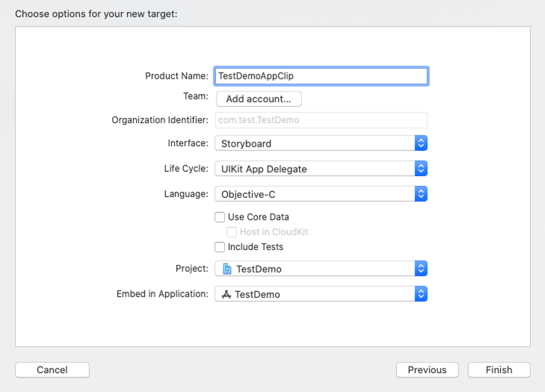Viewport: 545px width, 392px height.
Task: Click the Project popup arrows icon
Action: 421,269
